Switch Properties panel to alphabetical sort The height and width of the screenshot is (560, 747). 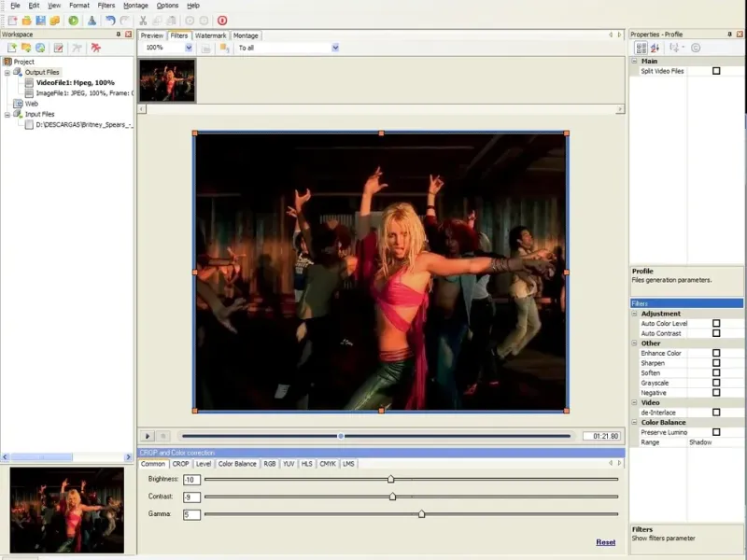(x=655, y=48)
